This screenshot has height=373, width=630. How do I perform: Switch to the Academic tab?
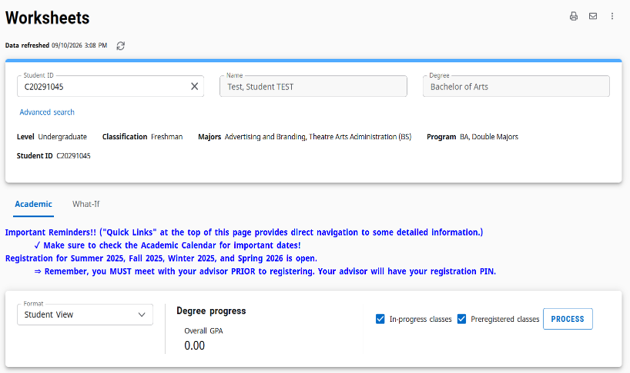[33, 204]
